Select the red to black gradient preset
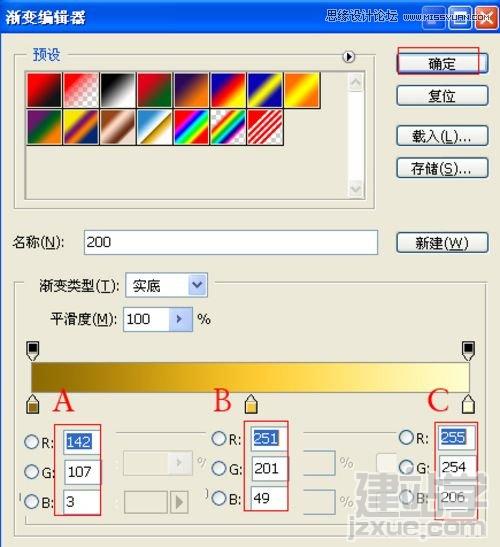 tap(44, 90)
